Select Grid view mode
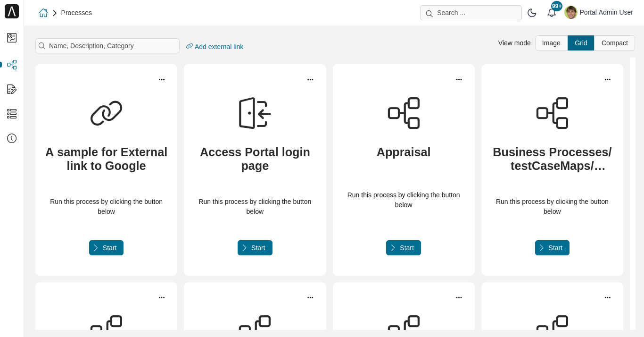 coord(581,43)
